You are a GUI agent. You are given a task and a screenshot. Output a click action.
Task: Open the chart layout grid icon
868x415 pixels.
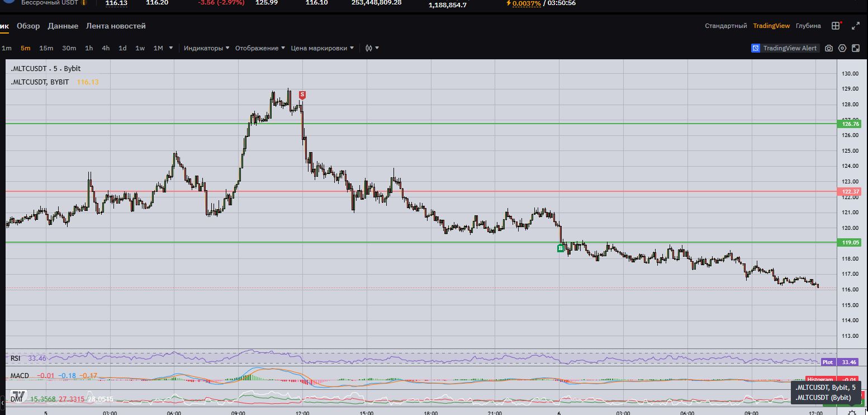coord(836,26)
